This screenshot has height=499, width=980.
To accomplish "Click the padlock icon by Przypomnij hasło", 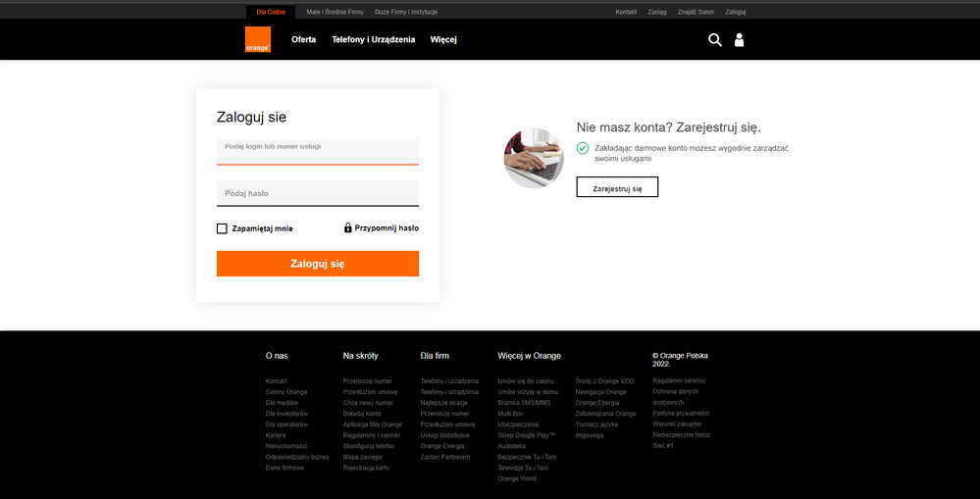I will pyautogui.click(x=347, y=227).
